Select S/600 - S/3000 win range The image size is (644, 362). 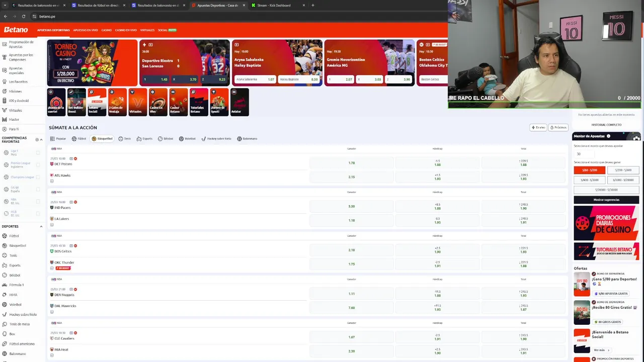point(590,180)
